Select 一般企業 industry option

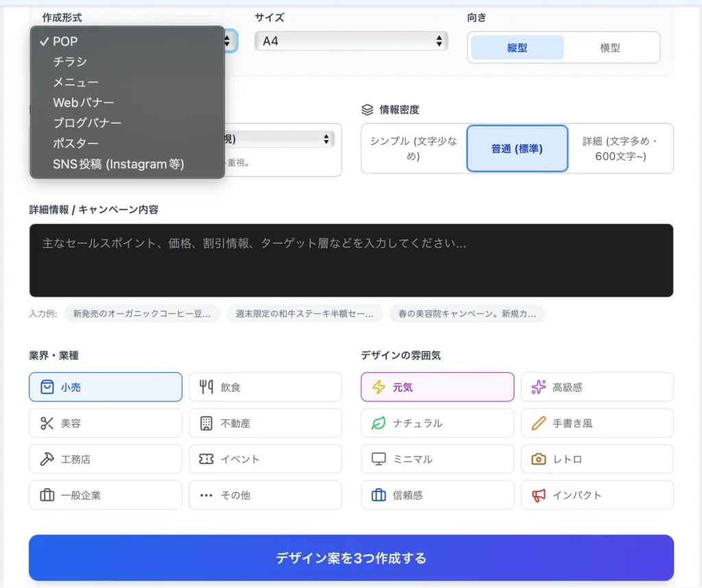pos(106,495)
